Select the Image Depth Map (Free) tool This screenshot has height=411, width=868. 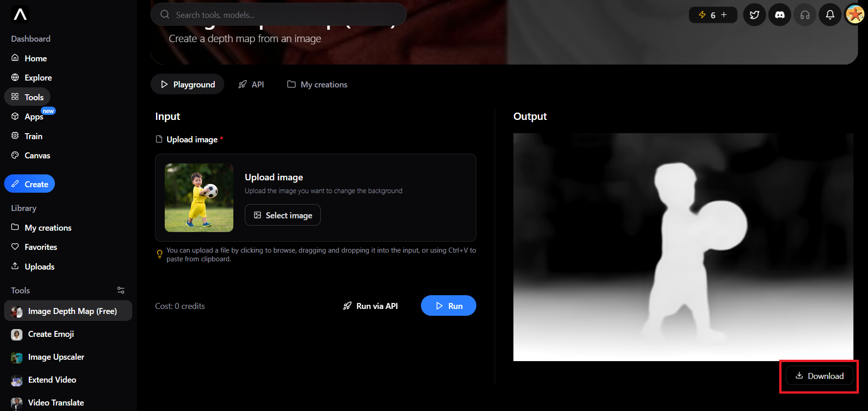coord(68,311)
